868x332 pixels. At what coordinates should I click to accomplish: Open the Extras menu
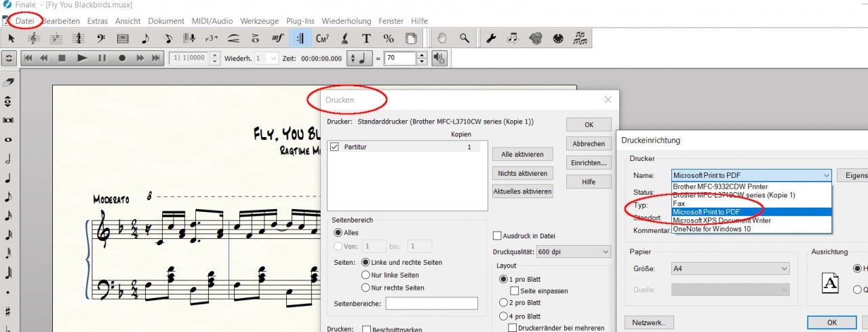tap(98, 21)
